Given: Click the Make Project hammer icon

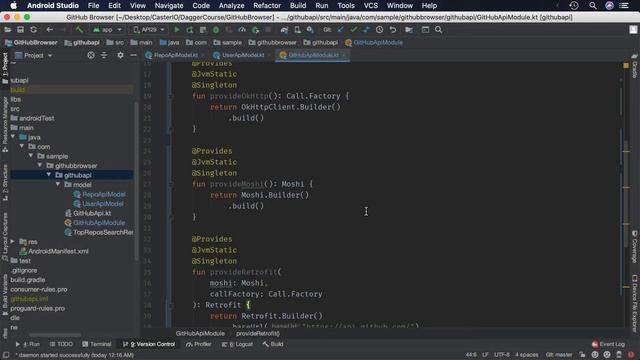Looking at the screenshot, I should [x=79, y=30].
